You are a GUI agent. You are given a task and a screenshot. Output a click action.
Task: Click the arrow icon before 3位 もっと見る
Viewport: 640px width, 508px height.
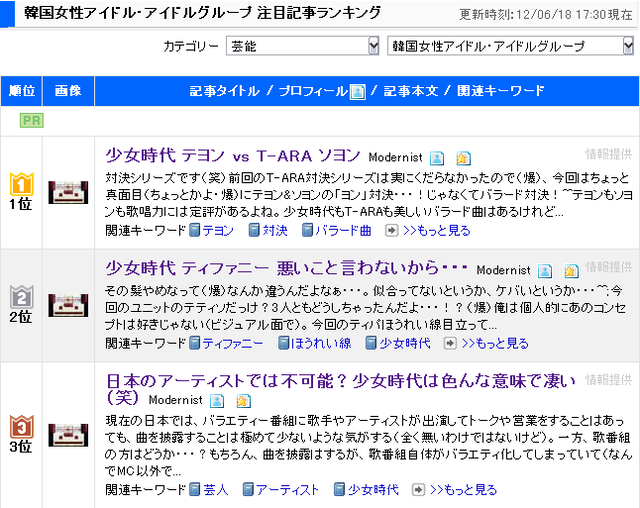point(418,489)
